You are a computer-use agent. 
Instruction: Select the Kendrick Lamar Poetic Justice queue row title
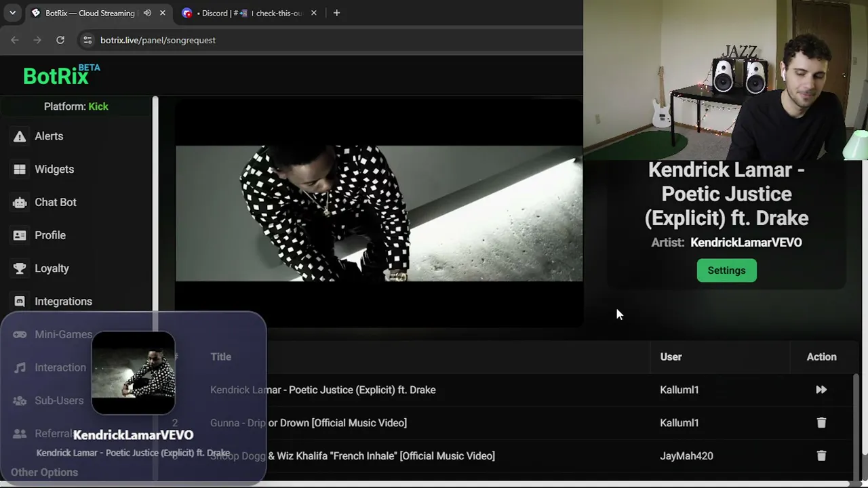[323, 390]
